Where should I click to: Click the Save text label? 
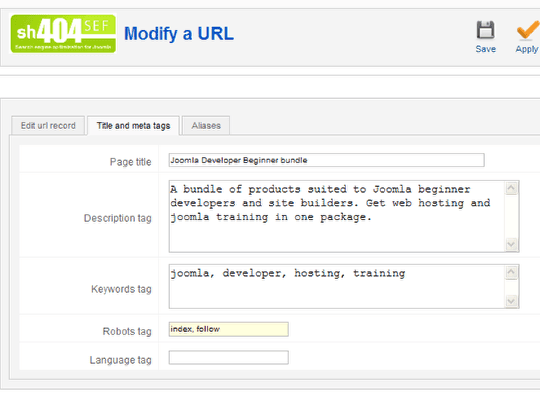pyautogui.click(x=486, y=49)
